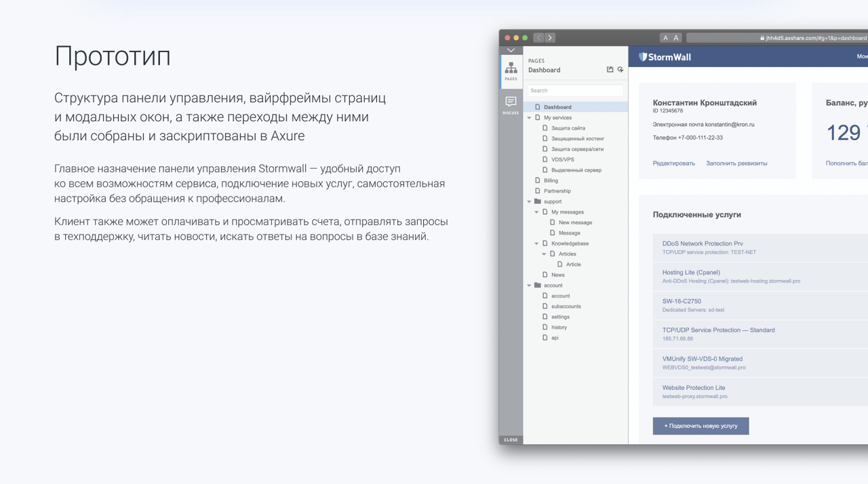This screenshot has width=868, height=484.
Task: Collapse the support folder arrow
Action: (x=530, y=202)
